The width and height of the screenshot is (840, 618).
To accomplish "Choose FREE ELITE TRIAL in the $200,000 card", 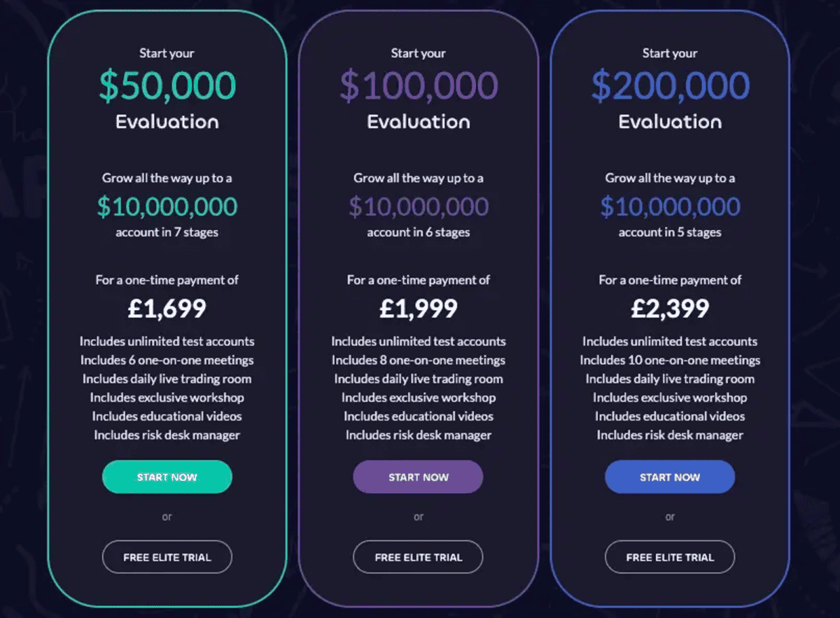I will pyautogui.click(x=669, y=557).
